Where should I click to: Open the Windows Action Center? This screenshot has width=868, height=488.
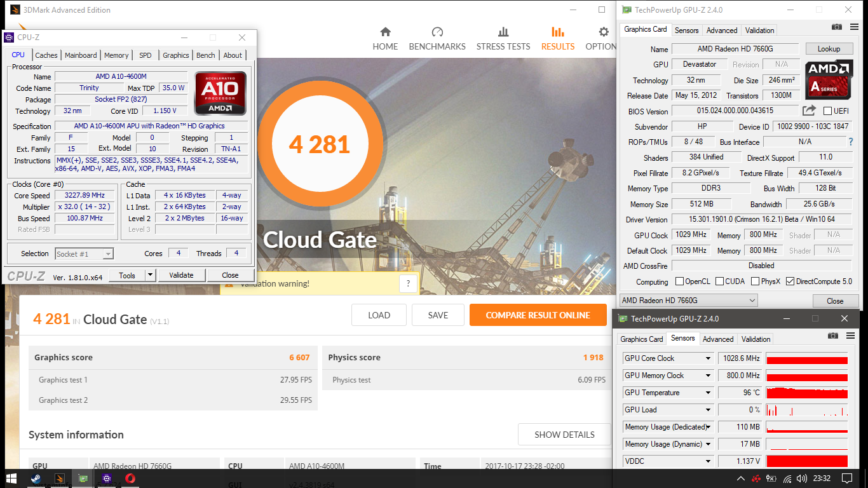click(x=847, y=478)
